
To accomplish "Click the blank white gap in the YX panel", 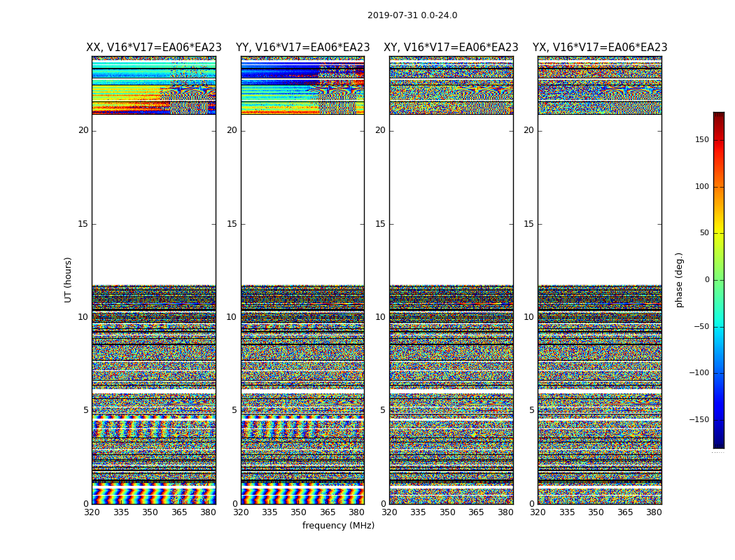I will point(600,199).
